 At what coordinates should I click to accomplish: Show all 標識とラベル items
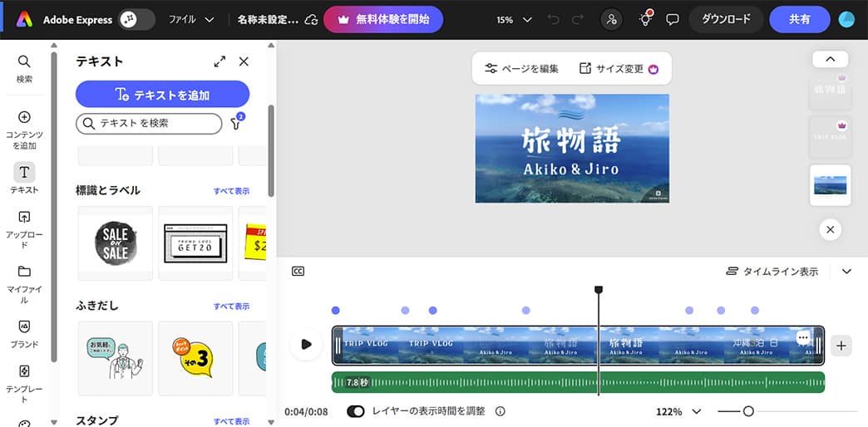point(231,191)
